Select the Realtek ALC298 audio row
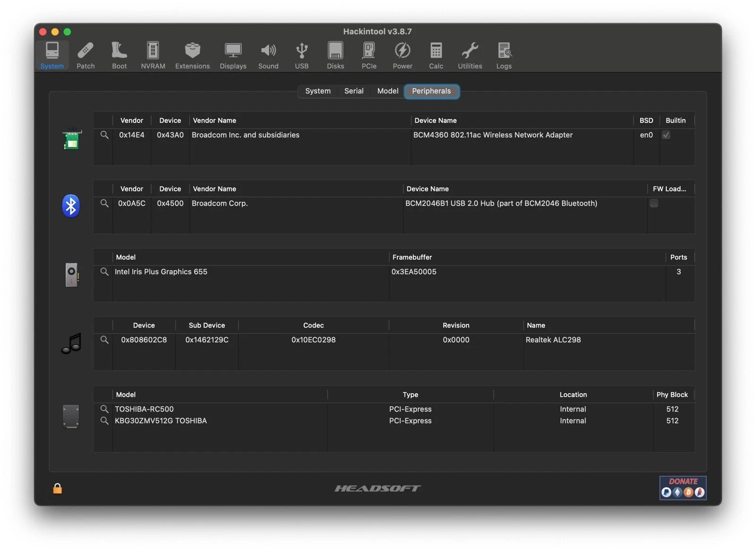The height and width of the screenshot is (551, 756). (553, 340)
